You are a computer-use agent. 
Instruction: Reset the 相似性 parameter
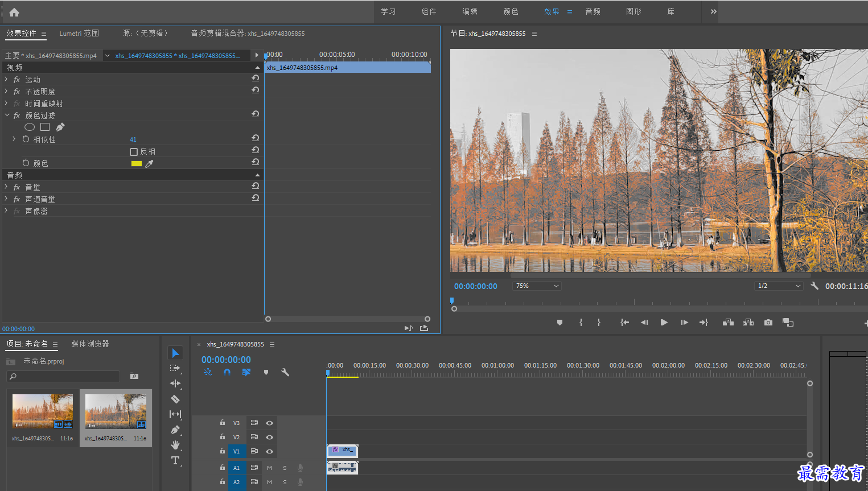point(256,138)
